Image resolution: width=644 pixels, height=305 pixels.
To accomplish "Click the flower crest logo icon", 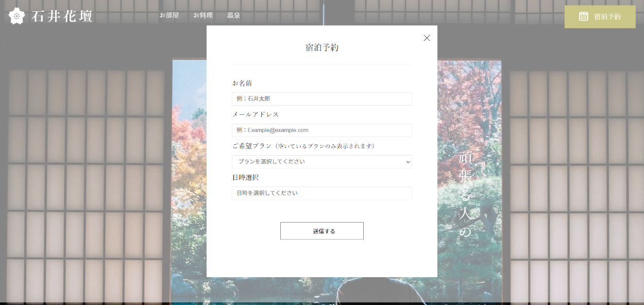I will tap(17, 16).
